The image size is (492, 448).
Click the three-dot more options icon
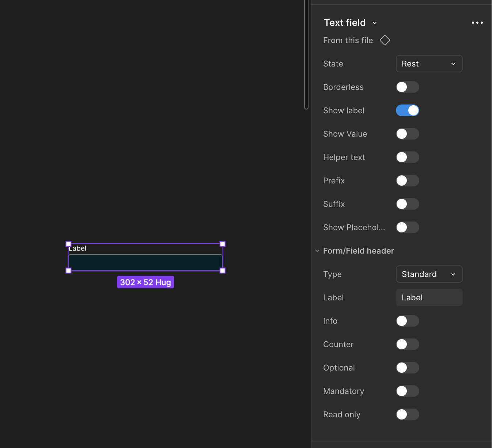click(477, 23)
